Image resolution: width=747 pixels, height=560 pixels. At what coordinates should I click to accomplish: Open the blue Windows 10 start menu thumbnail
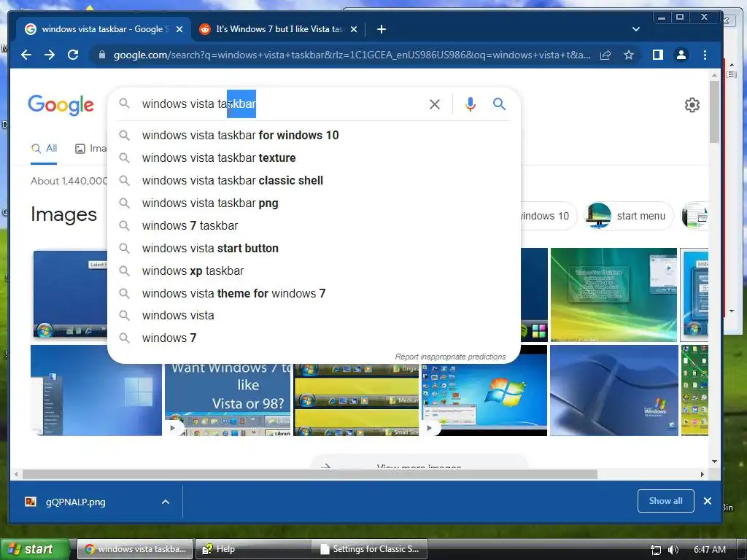(x=96, y=391)
